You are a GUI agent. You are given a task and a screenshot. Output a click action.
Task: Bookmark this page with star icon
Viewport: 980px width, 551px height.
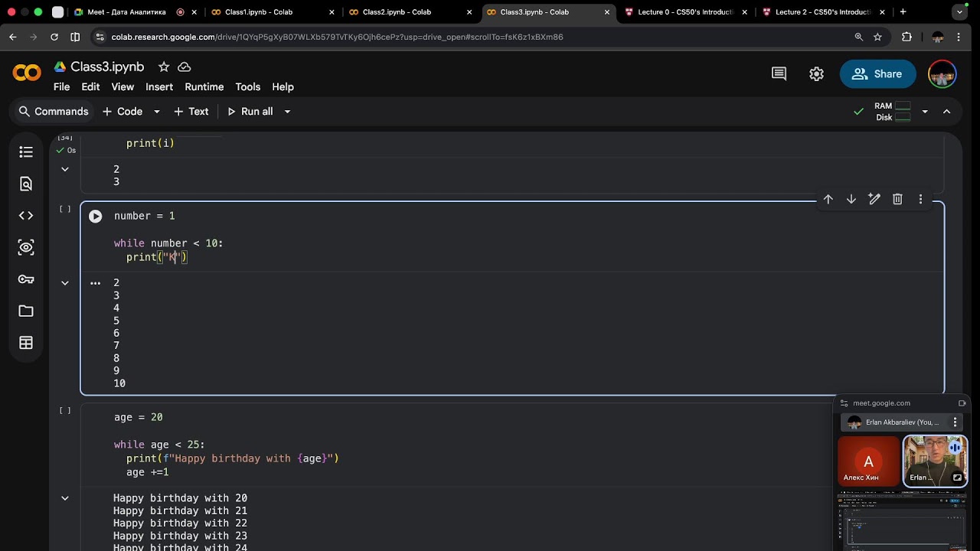tap(877, 37)
